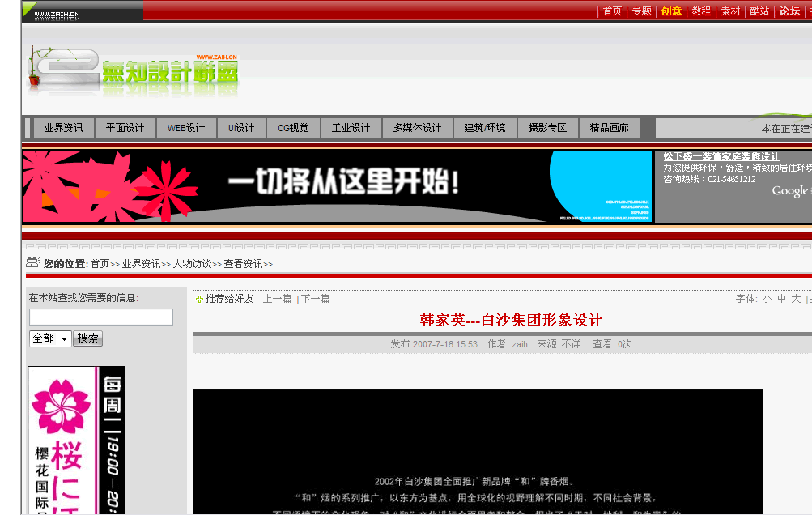
Task: Go to 专题 in the top bar
Action: click(x=642, y=11)
